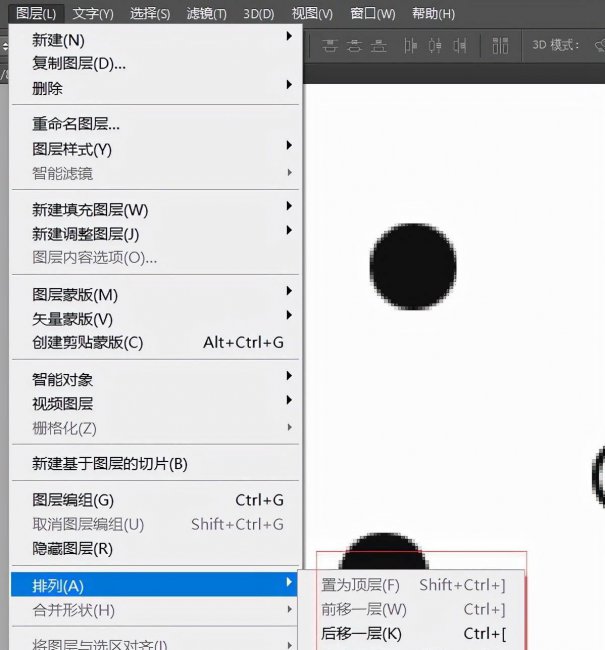The height and width of the screenshot is (650, 605).
Task: Choose 图层编组(G) Ctrl+G
Action: [155, 500]
